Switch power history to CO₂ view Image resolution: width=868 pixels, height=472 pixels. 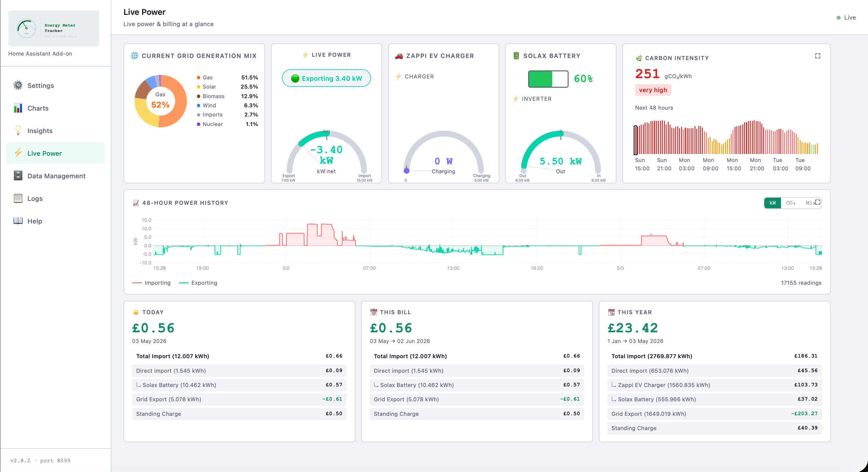790,203
